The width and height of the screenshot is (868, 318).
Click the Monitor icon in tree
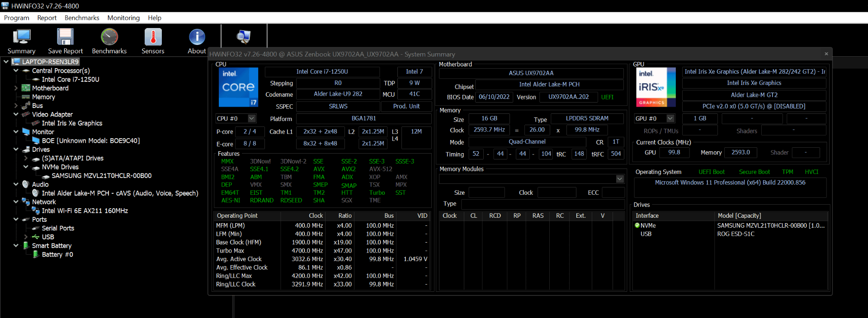[x=26, y=132]
